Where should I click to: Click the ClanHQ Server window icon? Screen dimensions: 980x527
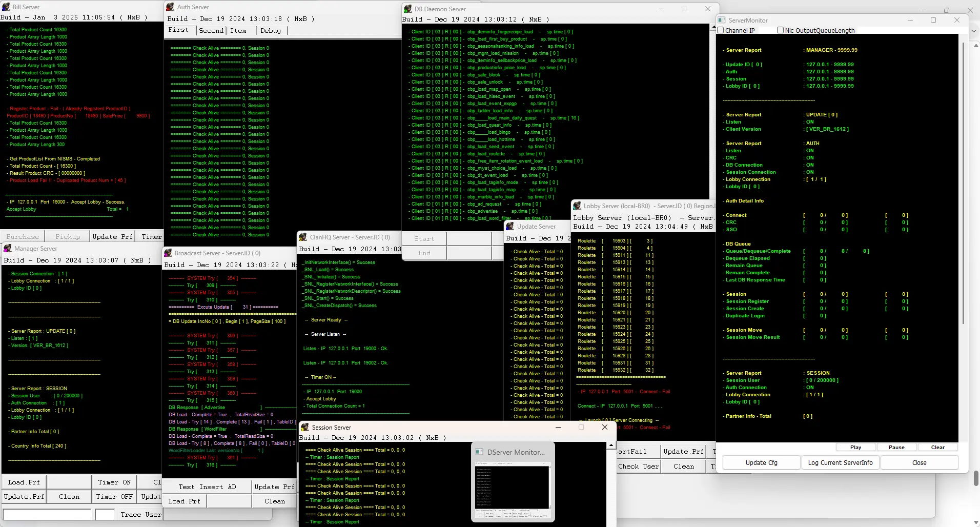click(x=303, y=237)
